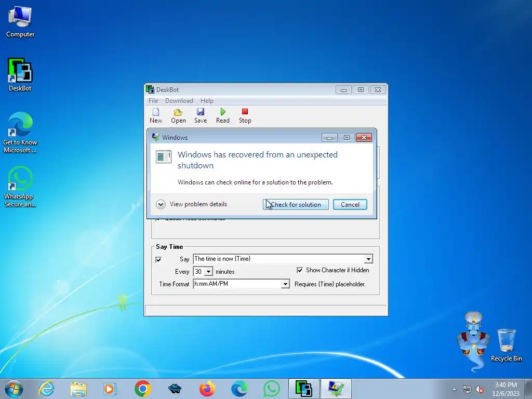Select Get to Know Microsoft Edge shortcut

tap(20, 132)
